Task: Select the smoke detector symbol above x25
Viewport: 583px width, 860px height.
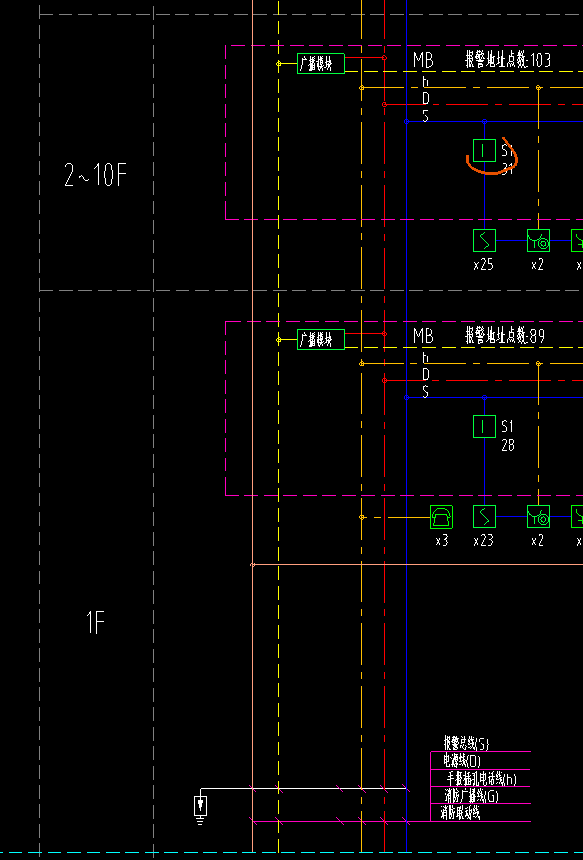Action: pyautogui.click(x=484, y=240)
